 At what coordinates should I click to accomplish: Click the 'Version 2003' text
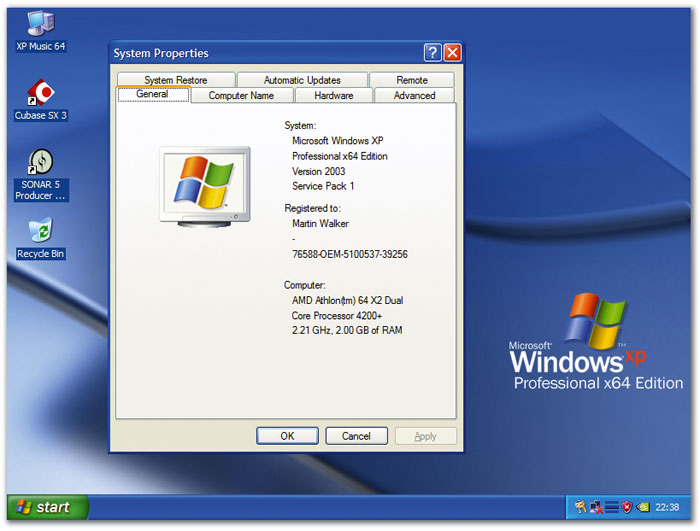(x=319, y=171)
